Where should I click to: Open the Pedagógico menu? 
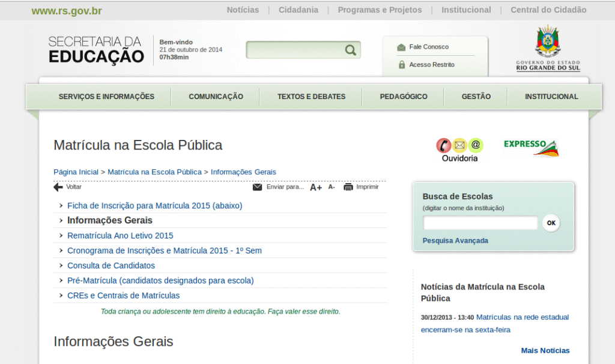(404, 97)
